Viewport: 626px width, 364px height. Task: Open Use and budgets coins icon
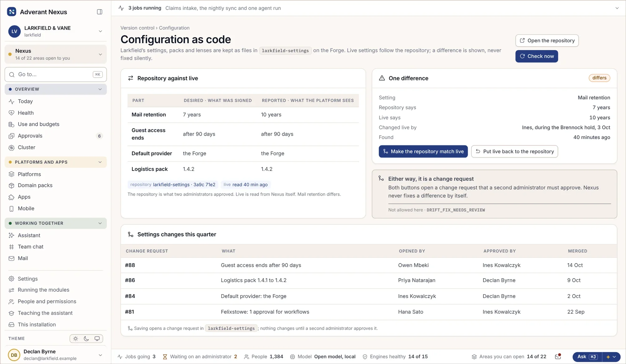tap(12, 124)
